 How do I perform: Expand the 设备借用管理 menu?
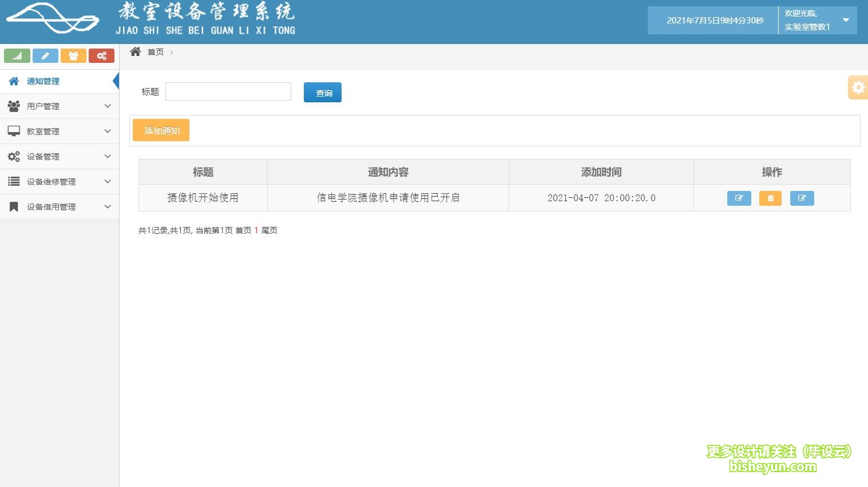click(51, 206)
